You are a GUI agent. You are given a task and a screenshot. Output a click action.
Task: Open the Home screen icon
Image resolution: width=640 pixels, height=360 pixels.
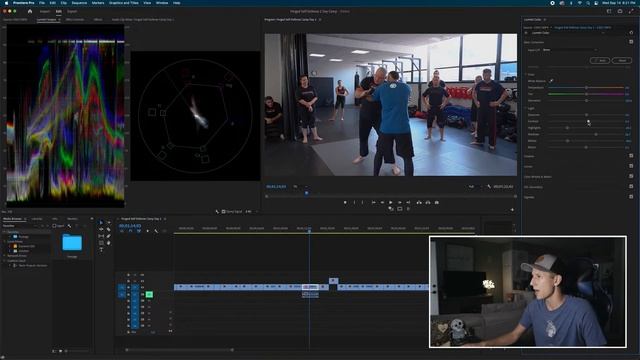[x=30, y=11]
